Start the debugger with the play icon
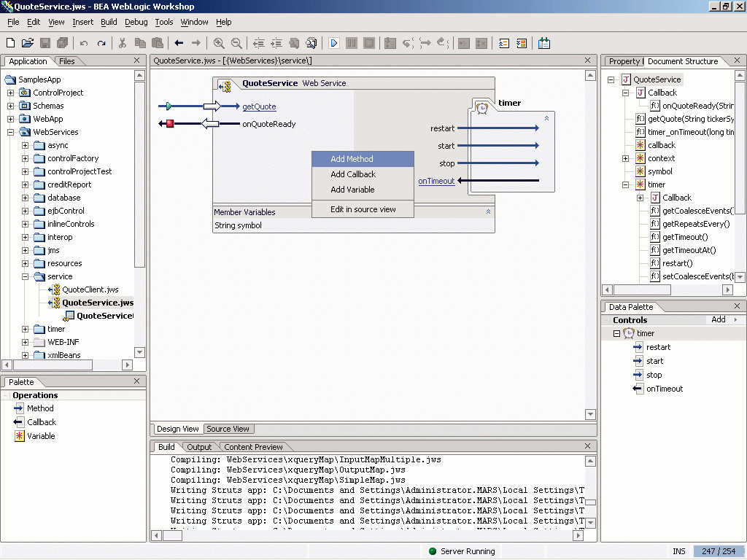The height and width of the screenshot is (560, 747). tap(334, 43)
